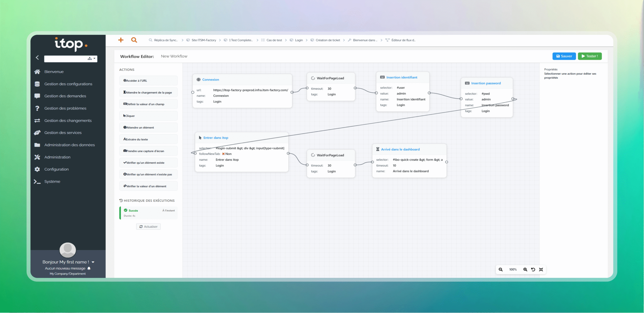The height and width of the screenshot is (313, 644).
Task: Select the Cliquer action block
Action: tap(148, 116)
